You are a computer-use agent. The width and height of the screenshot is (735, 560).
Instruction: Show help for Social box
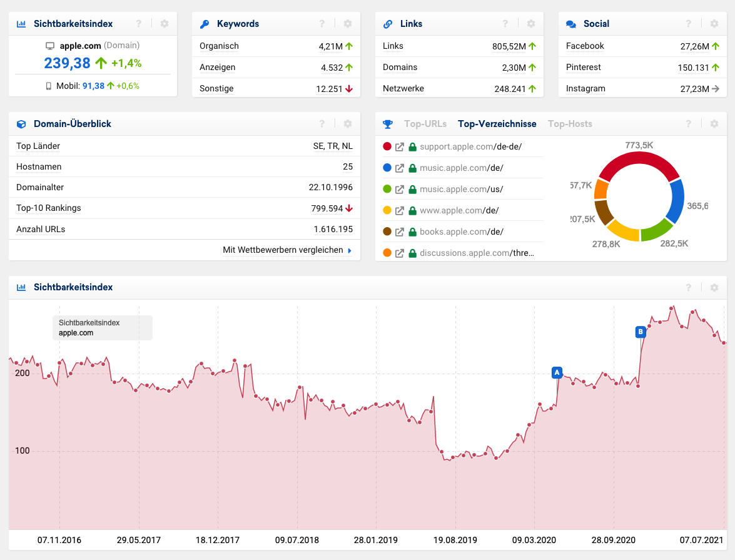tap(688, 23)
